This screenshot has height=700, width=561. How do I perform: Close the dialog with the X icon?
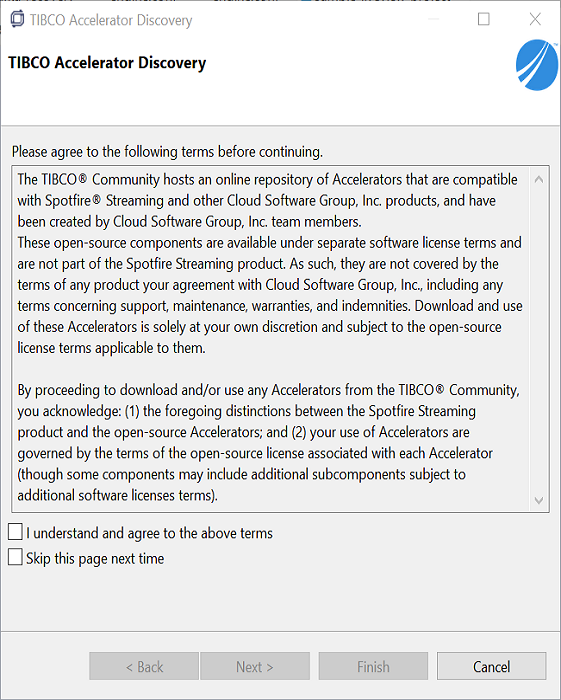point(535,19)
